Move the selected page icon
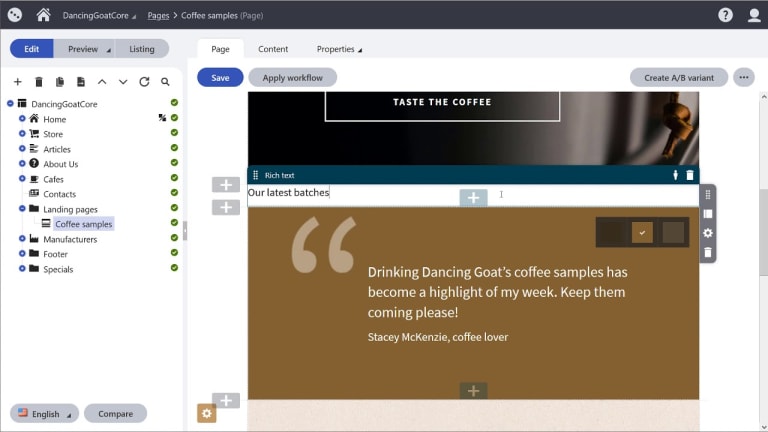The width and height of the screenshot is (768, 432). point(81,82)
